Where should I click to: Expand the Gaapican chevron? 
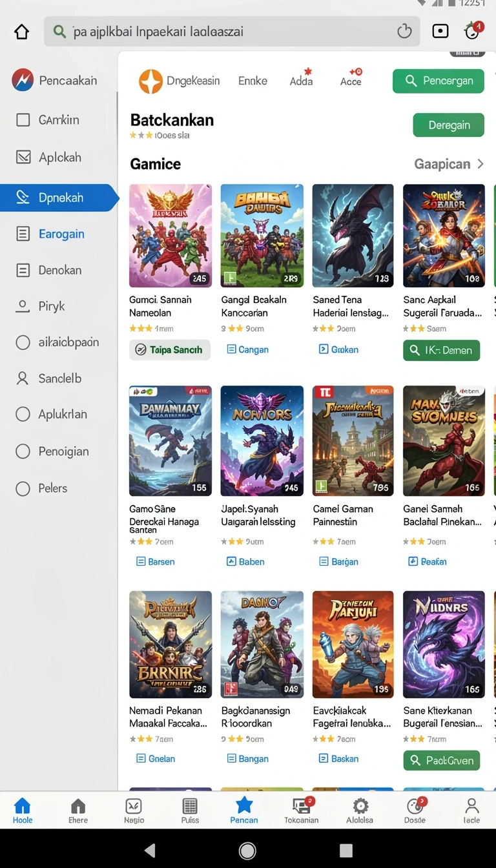click(480, 164)
